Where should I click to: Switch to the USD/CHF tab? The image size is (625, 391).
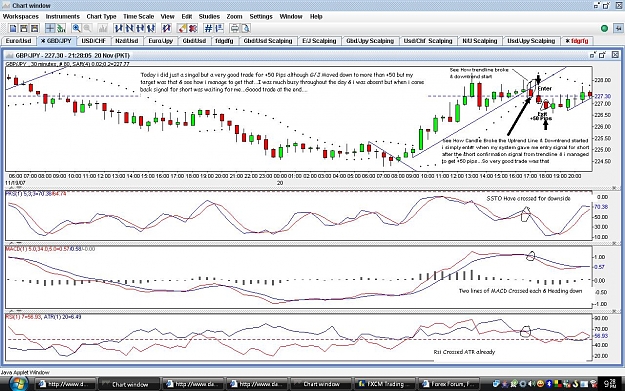[94, 41]
